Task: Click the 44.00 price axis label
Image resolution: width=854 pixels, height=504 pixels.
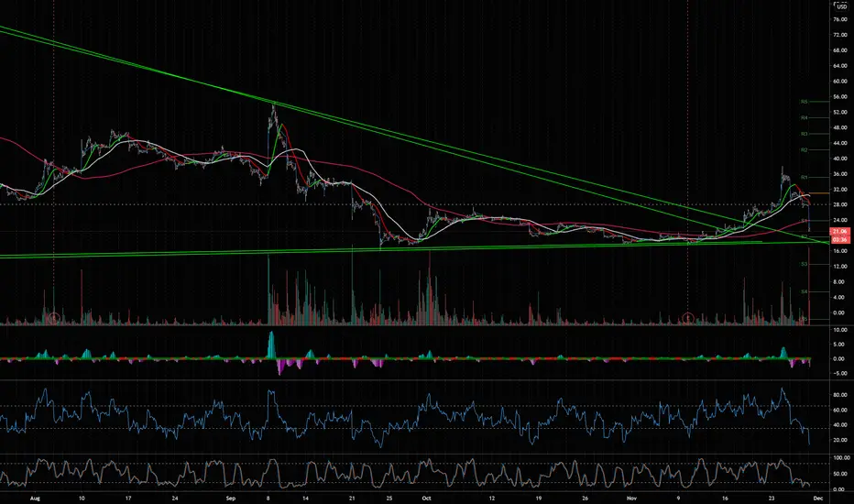Action: click(840, 143)
